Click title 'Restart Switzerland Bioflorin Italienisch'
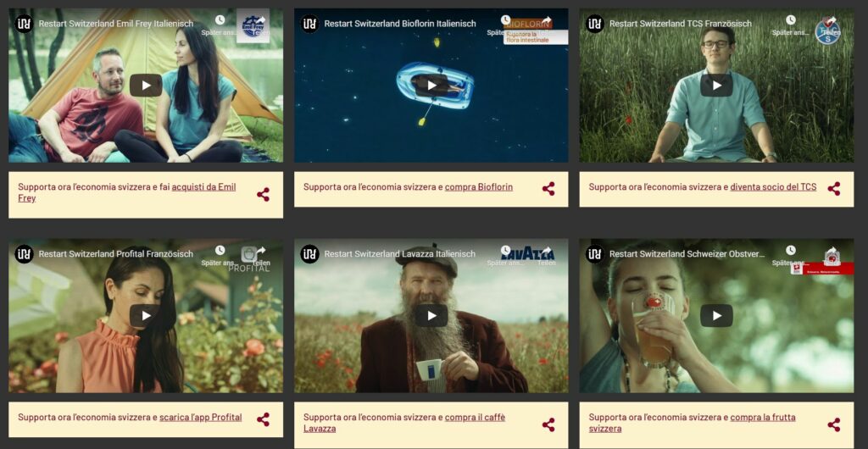868x449 pixels. pyautogui.click(x=400, y=24)
